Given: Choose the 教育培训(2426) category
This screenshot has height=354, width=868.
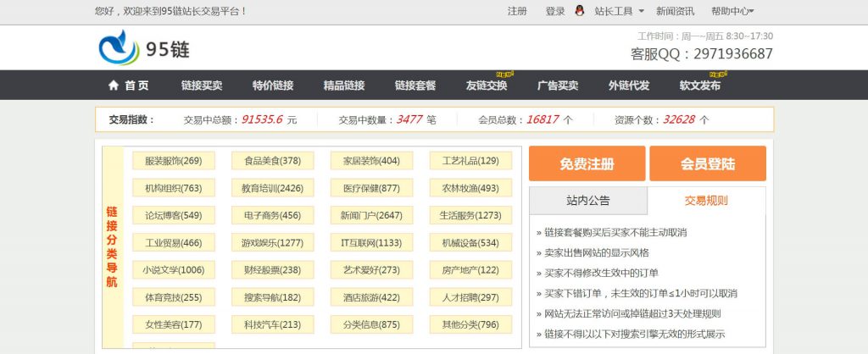Looking at the screenshot, I should pos(272,188).
